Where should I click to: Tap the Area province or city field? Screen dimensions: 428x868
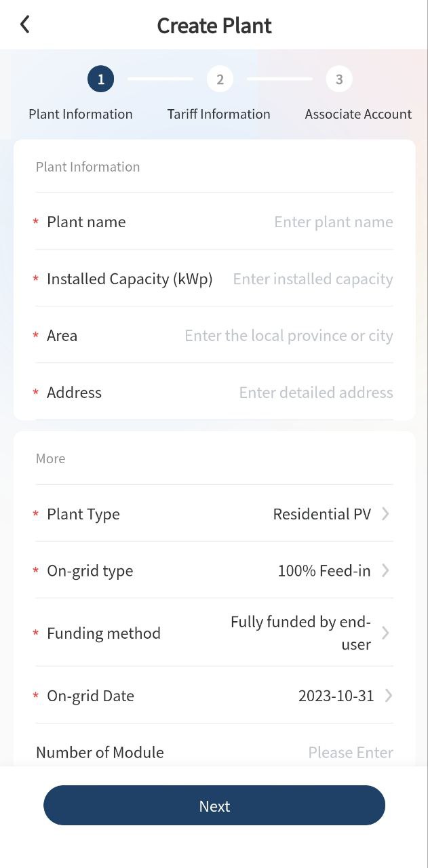288,336
